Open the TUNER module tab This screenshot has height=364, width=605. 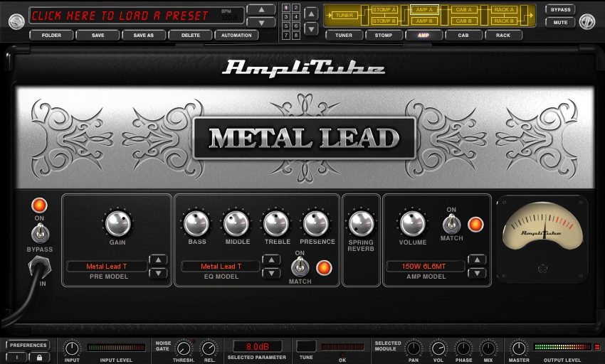point(344,35)
